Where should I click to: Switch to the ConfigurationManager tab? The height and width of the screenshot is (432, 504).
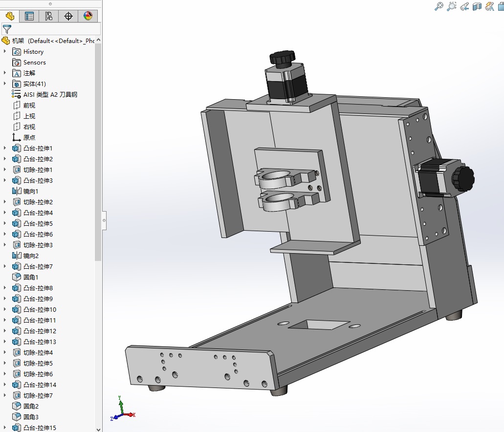[48, 16]
